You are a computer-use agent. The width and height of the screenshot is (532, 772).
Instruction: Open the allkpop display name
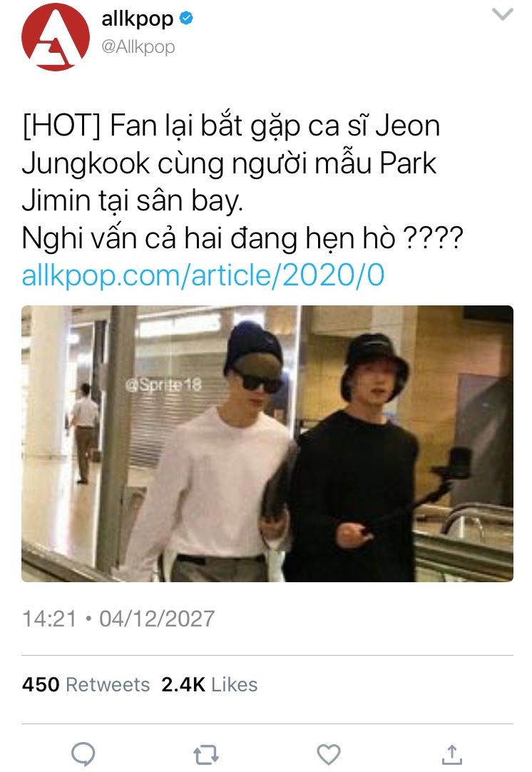138,19
